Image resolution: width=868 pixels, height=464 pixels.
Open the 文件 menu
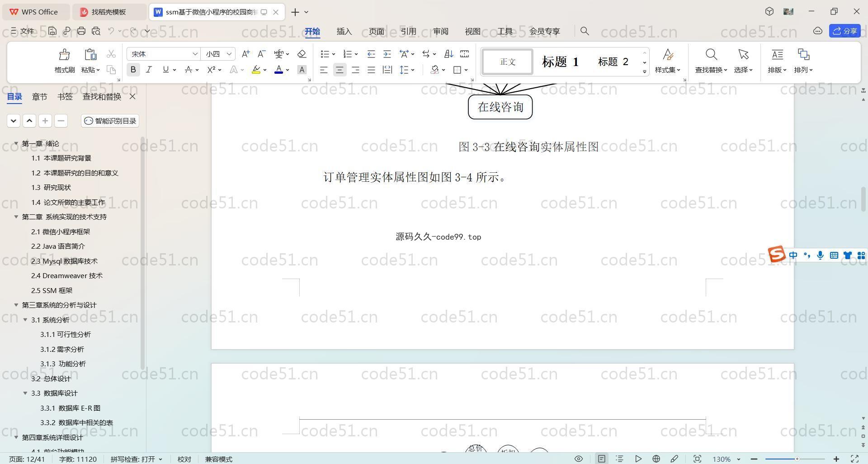23,31
